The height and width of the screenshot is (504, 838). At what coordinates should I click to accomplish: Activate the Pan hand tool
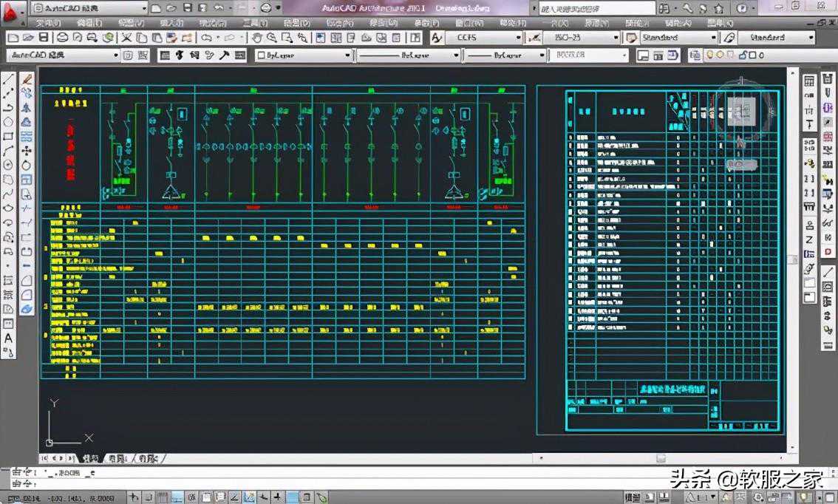point(257,38)
